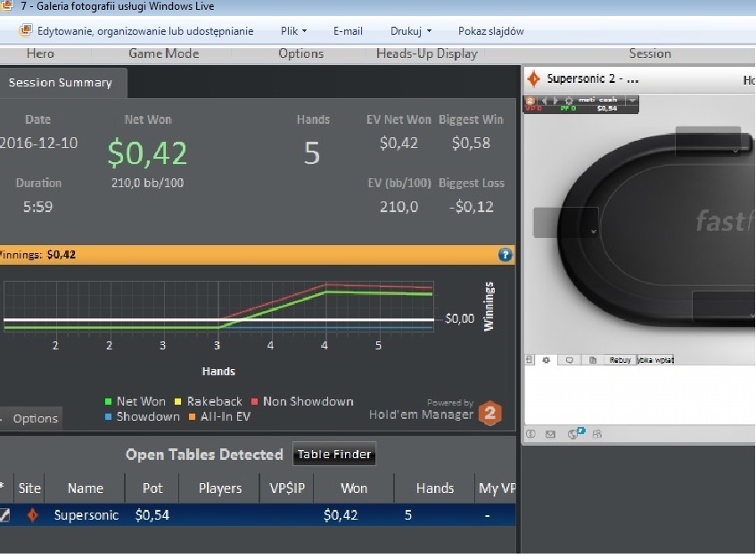Open the Drukuj dropdown menu
Screen dimensions: 756x558
411,31
